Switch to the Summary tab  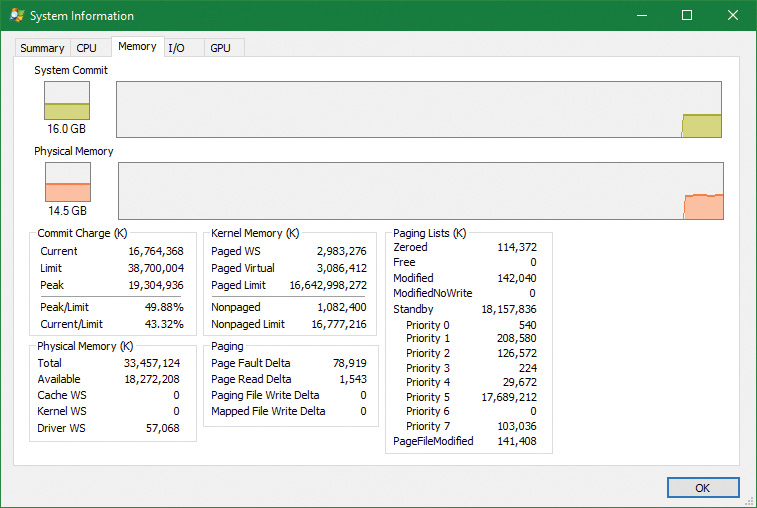[42, 48]
